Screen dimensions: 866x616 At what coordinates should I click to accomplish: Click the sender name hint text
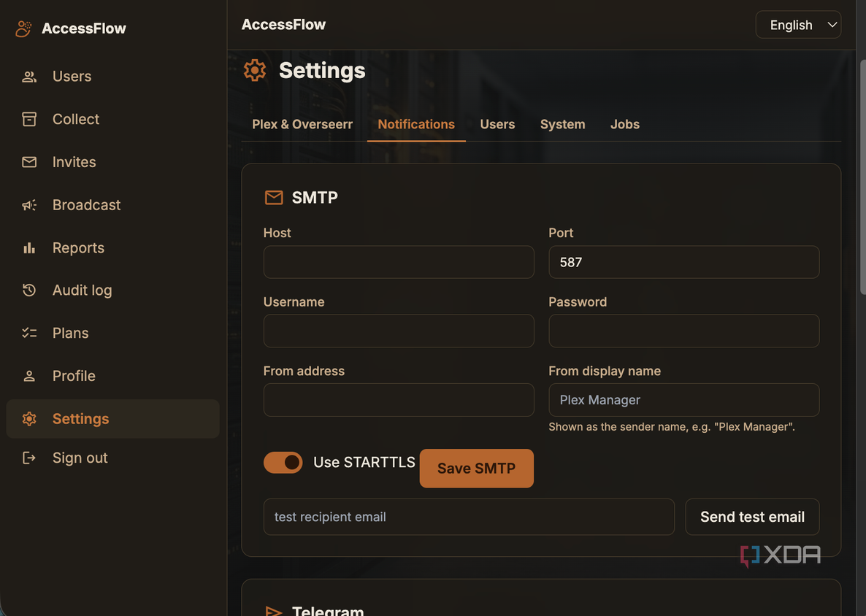[672, 427]
